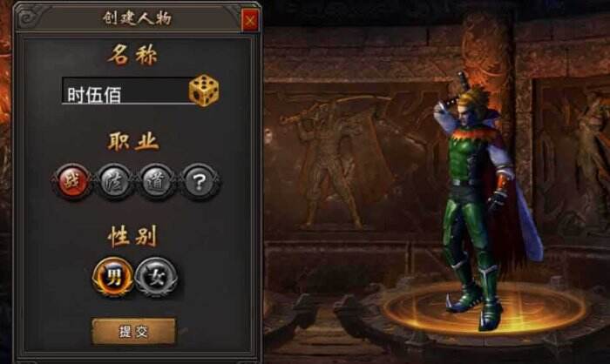Choose the Mage (法) class icon
Image resolution: width=610 pixels, height=364 pixels.
[114, 182]
